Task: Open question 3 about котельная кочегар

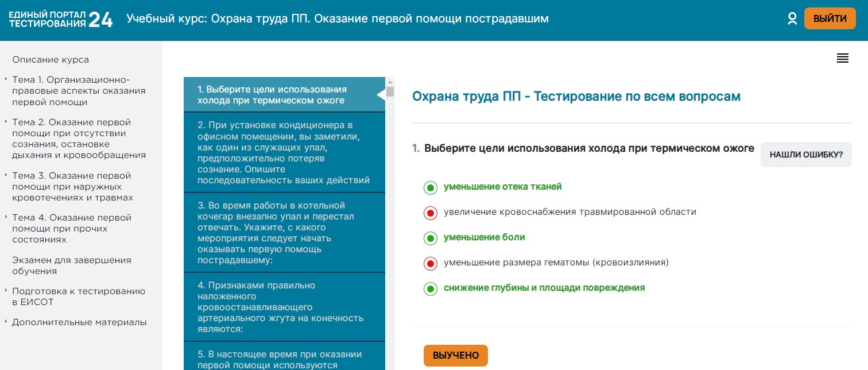Action: pos(284,233)
